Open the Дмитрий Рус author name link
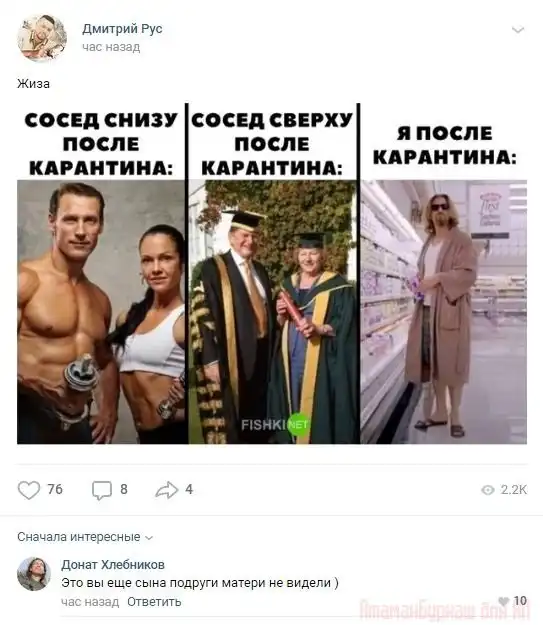This screenshot has width=543, height=625. (x=122, y=29)
